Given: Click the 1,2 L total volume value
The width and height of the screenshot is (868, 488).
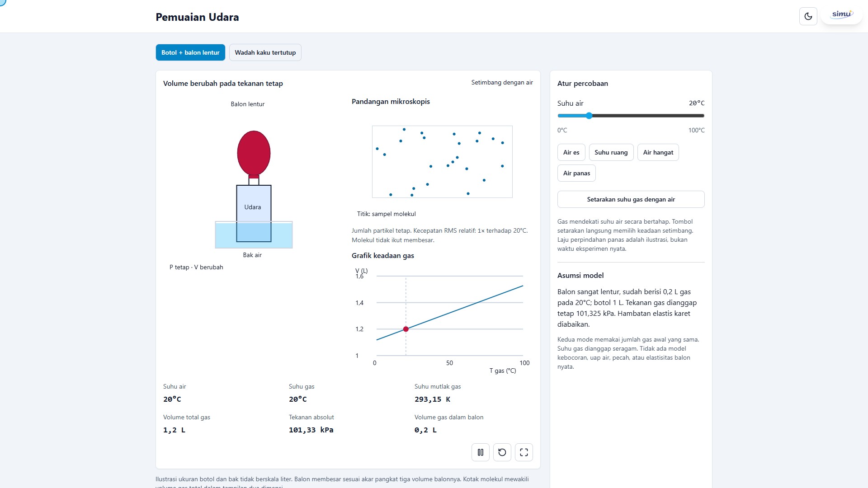Looking at the screenshot, I should 174,430.
